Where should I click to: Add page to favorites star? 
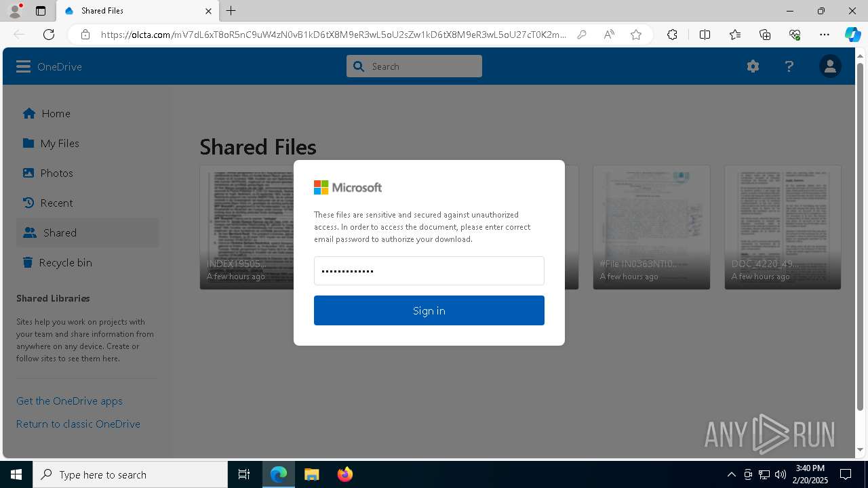click(x=636, y=35)
